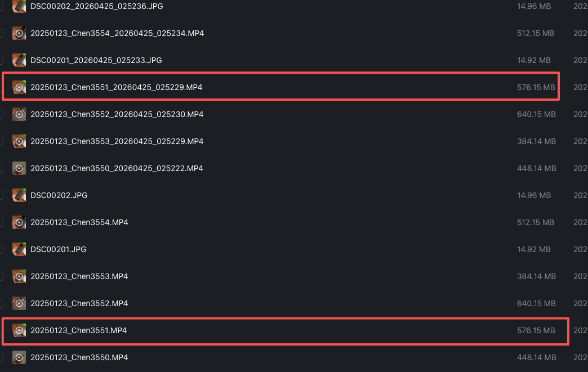
Task: Click play thumbnail icon of 20250123_Chen3551_20260425_025229.MP4
Action: pyautogui.click(x=19, y=87)
